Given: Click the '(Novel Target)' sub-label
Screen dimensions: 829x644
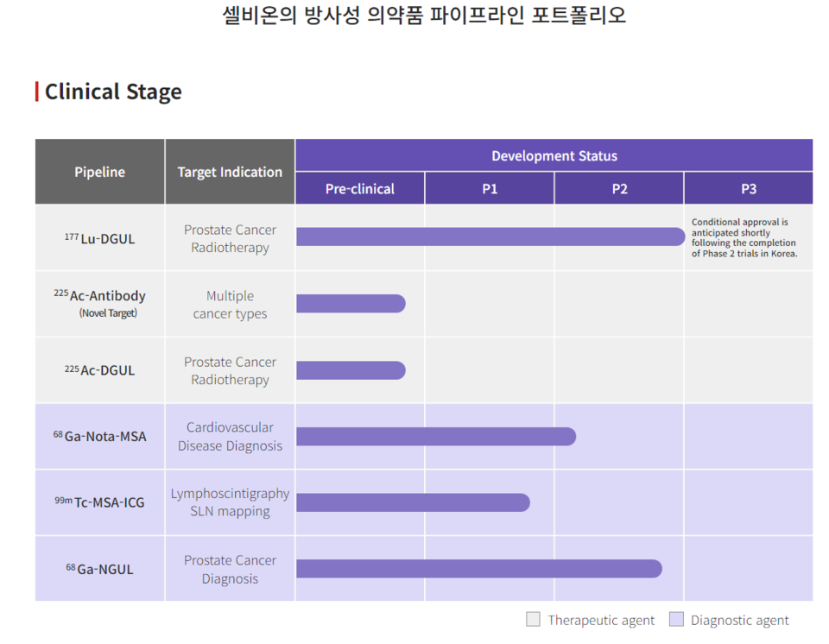Looking at the screenshot, I should (108, 313).
